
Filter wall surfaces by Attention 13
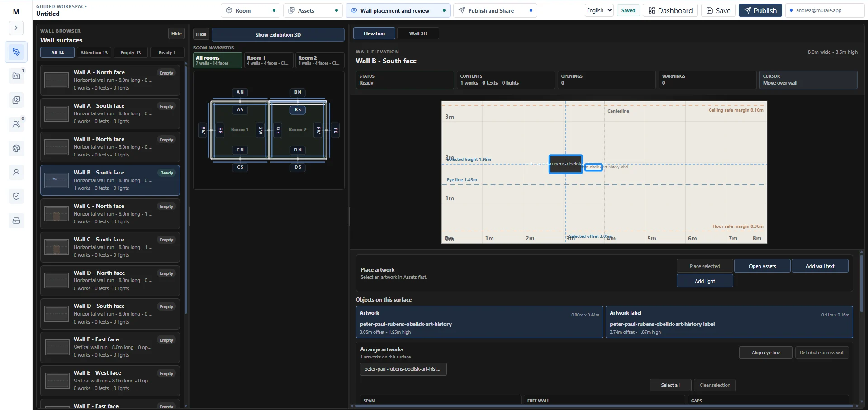point(94,52)
